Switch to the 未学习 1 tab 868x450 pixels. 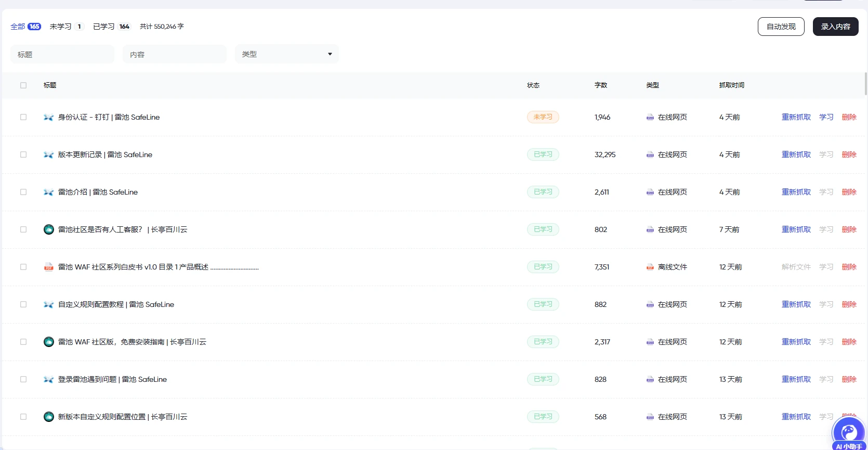coord(66,27)
